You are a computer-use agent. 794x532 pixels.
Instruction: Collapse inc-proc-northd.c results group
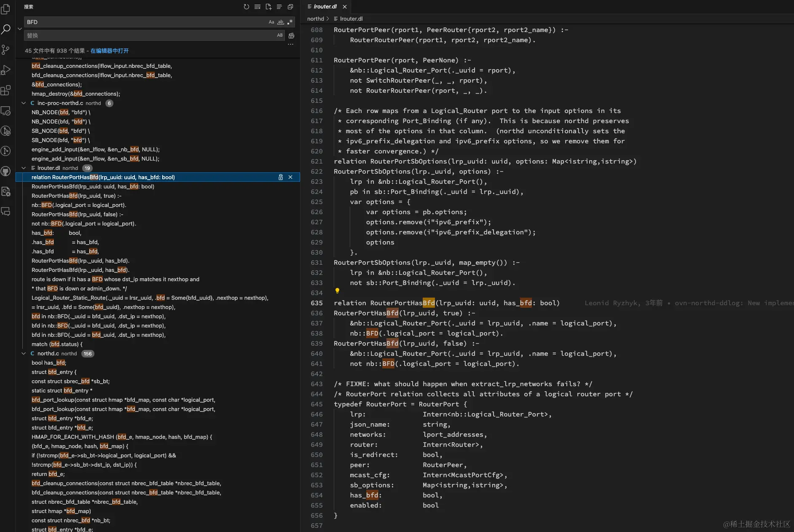coord(24,103)
